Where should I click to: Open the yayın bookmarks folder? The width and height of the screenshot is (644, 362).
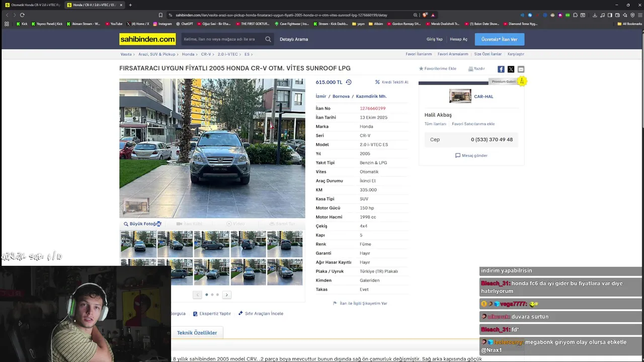coord(358,24)
